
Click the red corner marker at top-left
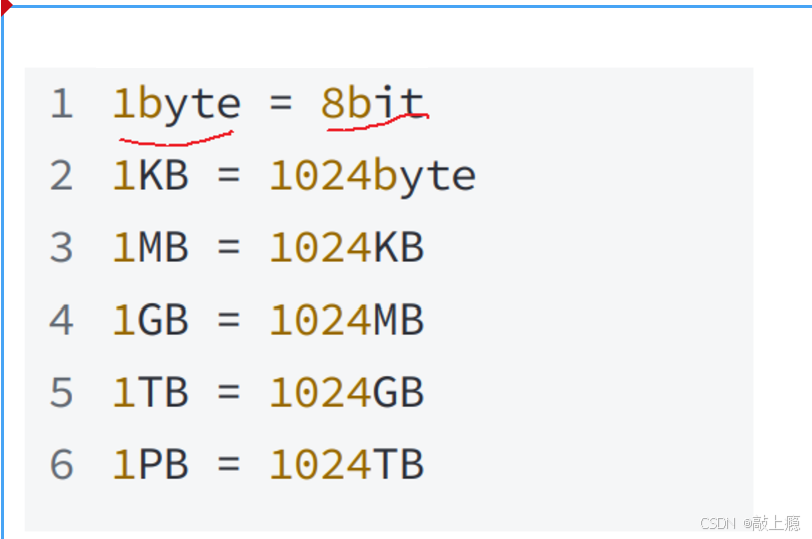(x=5, y=7)
